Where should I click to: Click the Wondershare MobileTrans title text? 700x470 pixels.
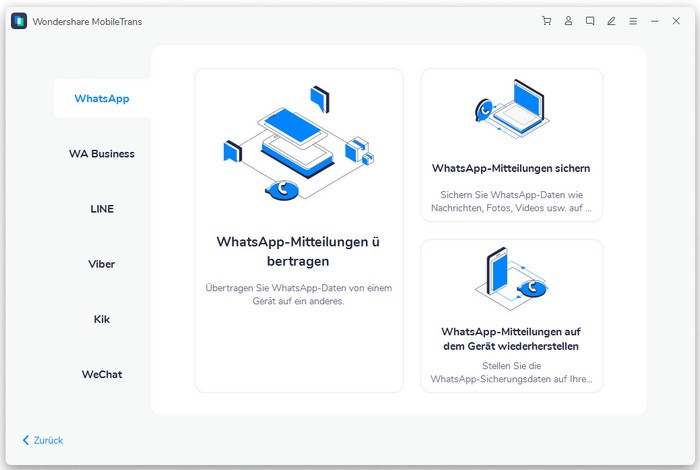(87, 21)
